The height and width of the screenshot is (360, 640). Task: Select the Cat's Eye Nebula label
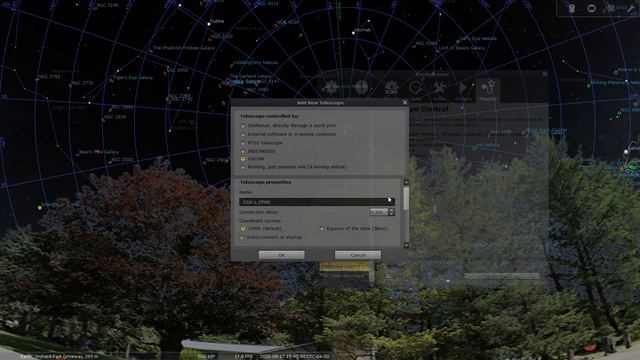[x=478, y=39]
